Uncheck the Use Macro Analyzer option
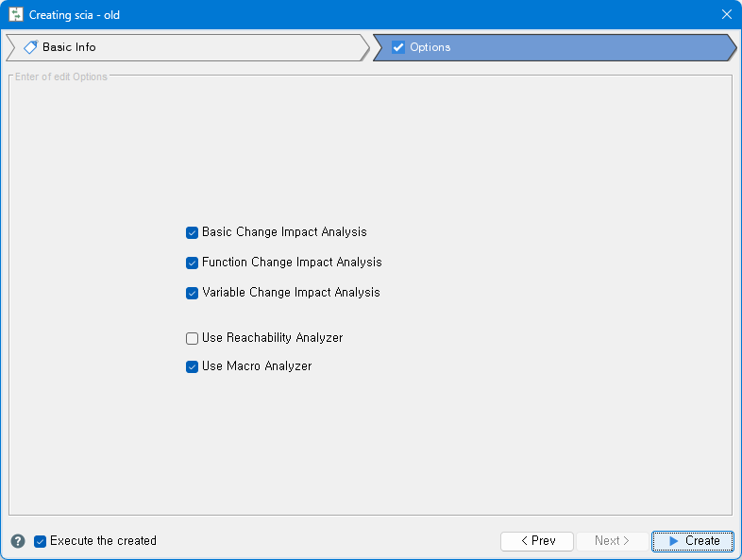 pyautogui.click(x=193, y=366)
